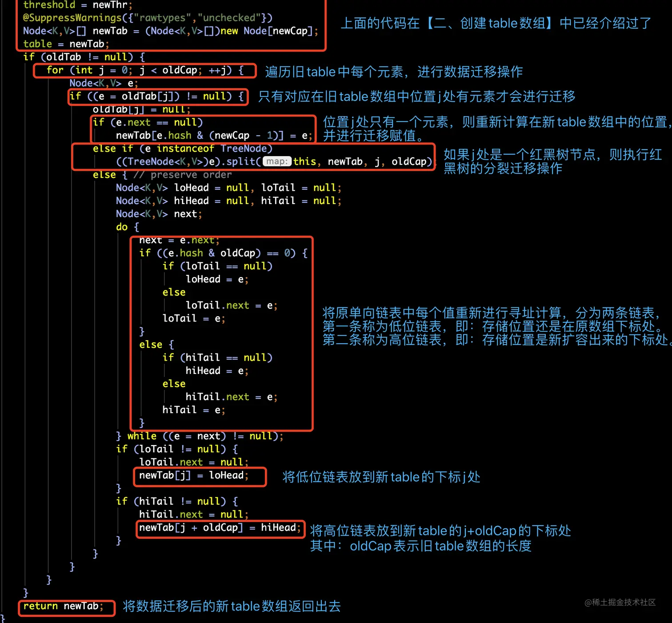The width and height of the screenshot is (672, 623).
Task: Click the 'do {' statement line
Action: pos(128,227)
